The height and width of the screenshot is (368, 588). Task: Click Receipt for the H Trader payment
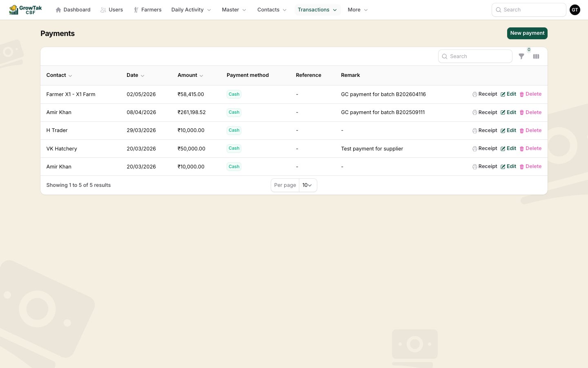pos(485,130)
